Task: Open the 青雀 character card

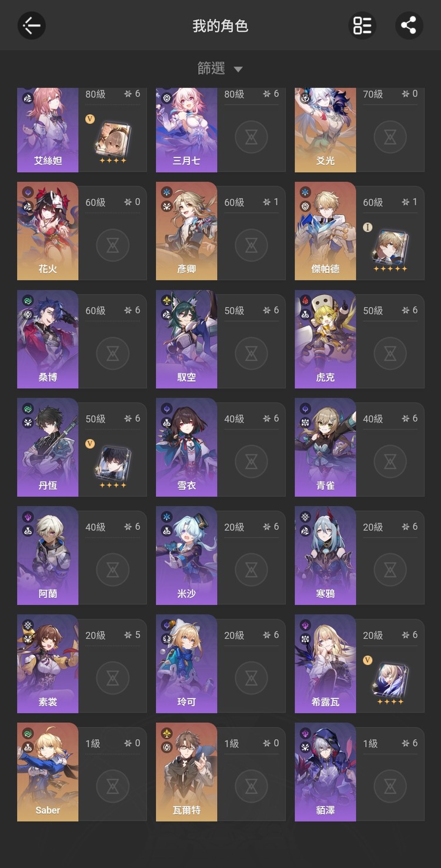Action: [x=359, y=448]
